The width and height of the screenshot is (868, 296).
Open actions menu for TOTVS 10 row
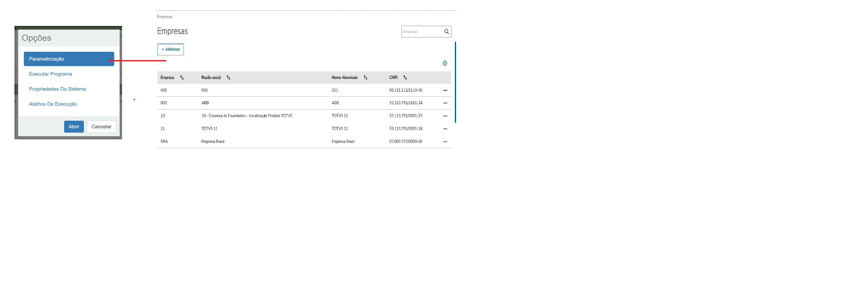pos(445,116)
